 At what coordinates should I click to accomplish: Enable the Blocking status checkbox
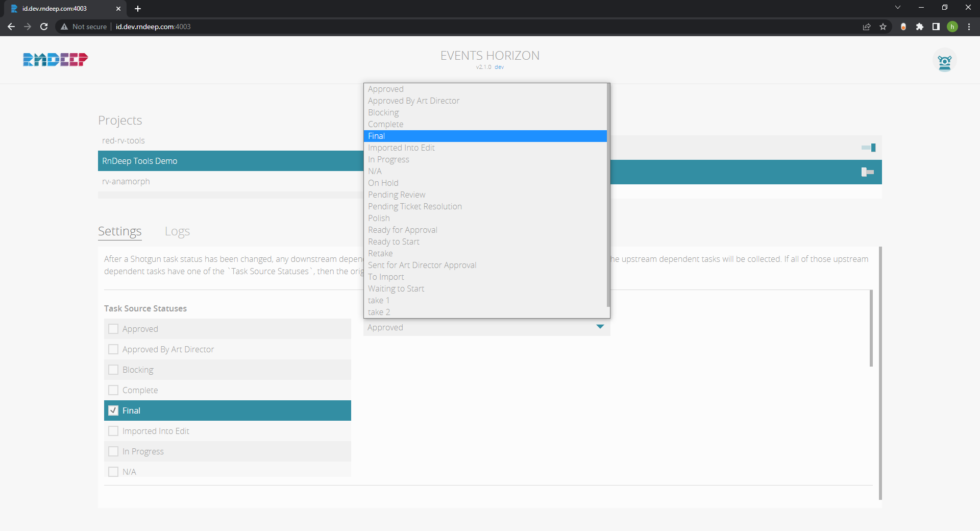(113, 370)
